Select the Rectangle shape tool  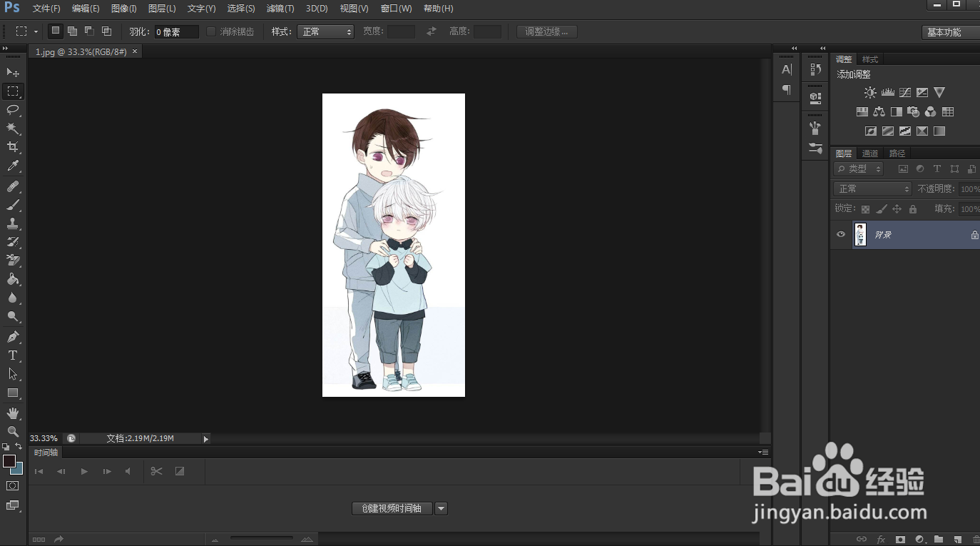[13, 393]
